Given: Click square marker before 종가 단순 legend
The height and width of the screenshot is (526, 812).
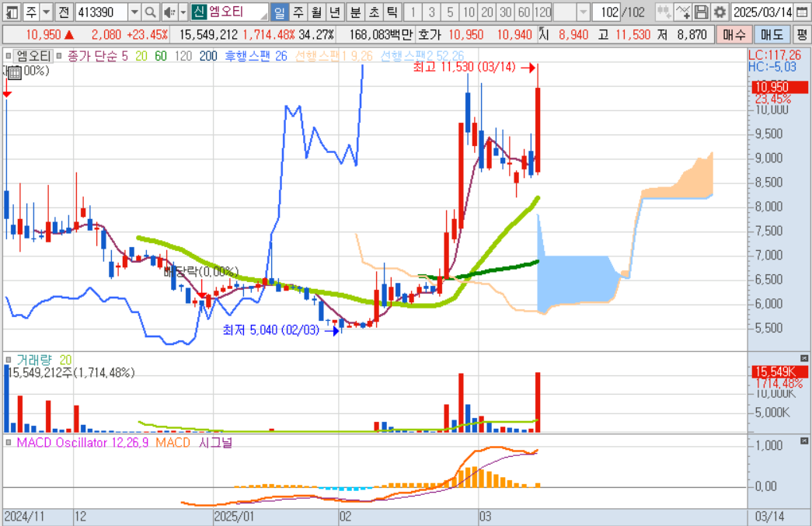Looking at the screenshot, I should pos(59,55).
